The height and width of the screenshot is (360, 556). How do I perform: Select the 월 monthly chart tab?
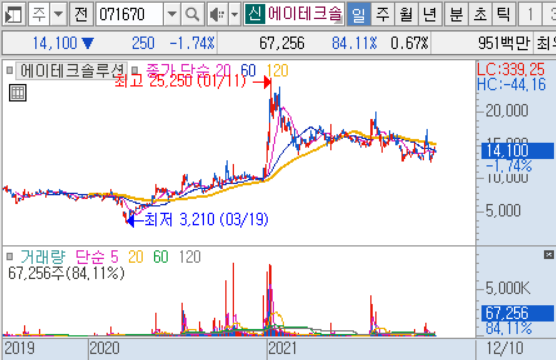406,14
